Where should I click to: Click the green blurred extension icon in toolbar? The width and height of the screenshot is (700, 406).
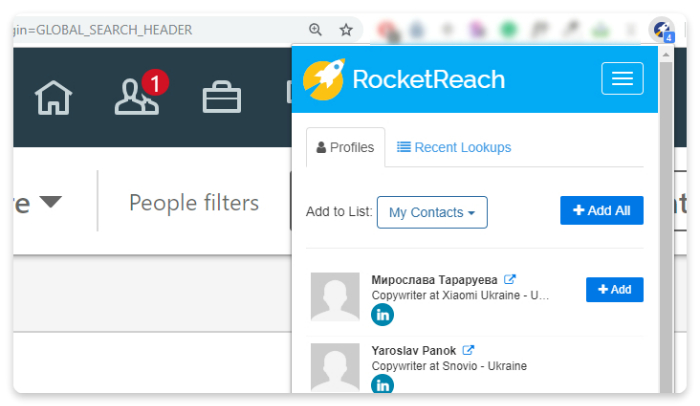[508, 30]
